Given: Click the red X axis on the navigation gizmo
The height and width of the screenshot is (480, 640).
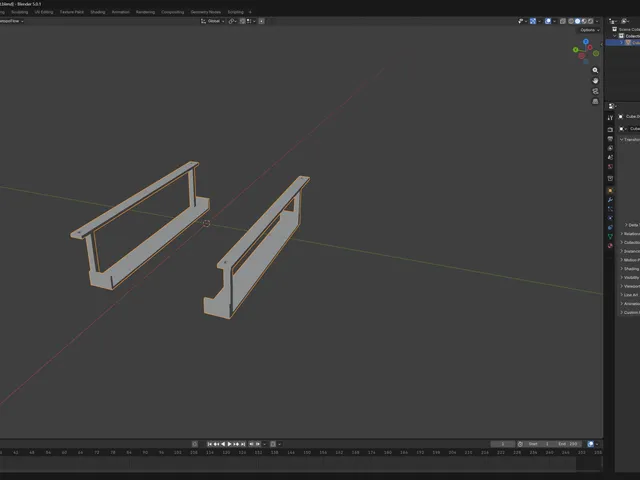Looking at the screenshot, I should [590, 48].
